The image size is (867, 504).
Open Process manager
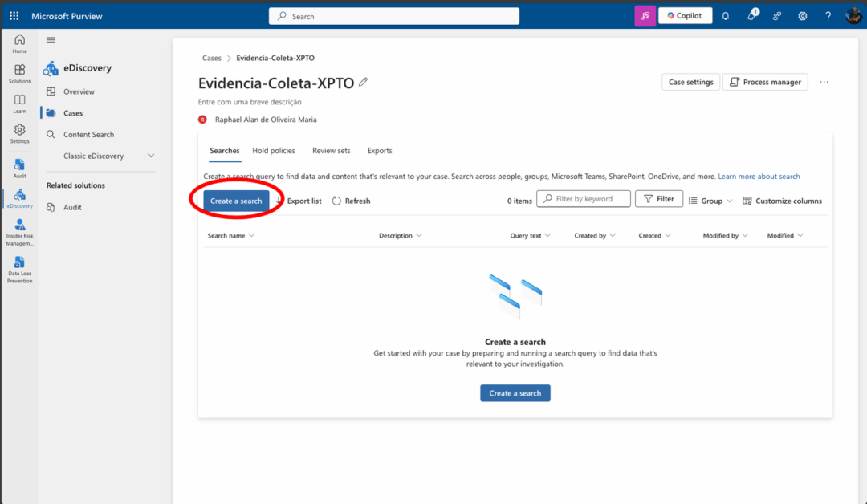765,82
